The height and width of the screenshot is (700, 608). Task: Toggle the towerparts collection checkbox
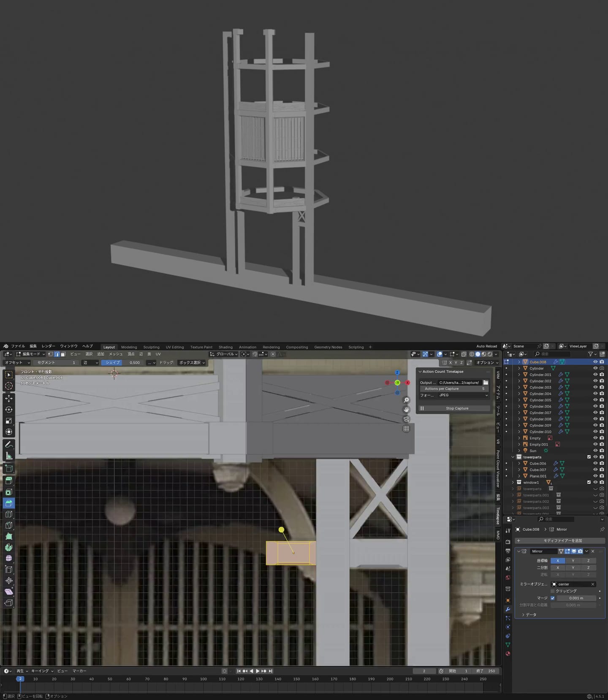589,457
